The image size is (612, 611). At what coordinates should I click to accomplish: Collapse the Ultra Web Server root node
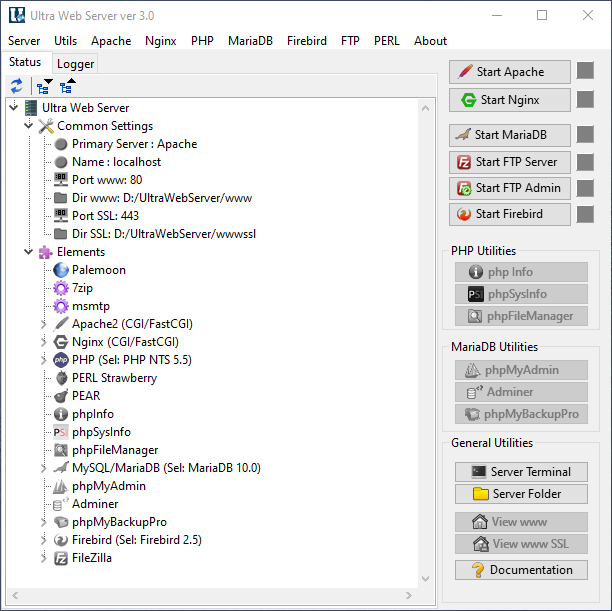pos(14,106)
